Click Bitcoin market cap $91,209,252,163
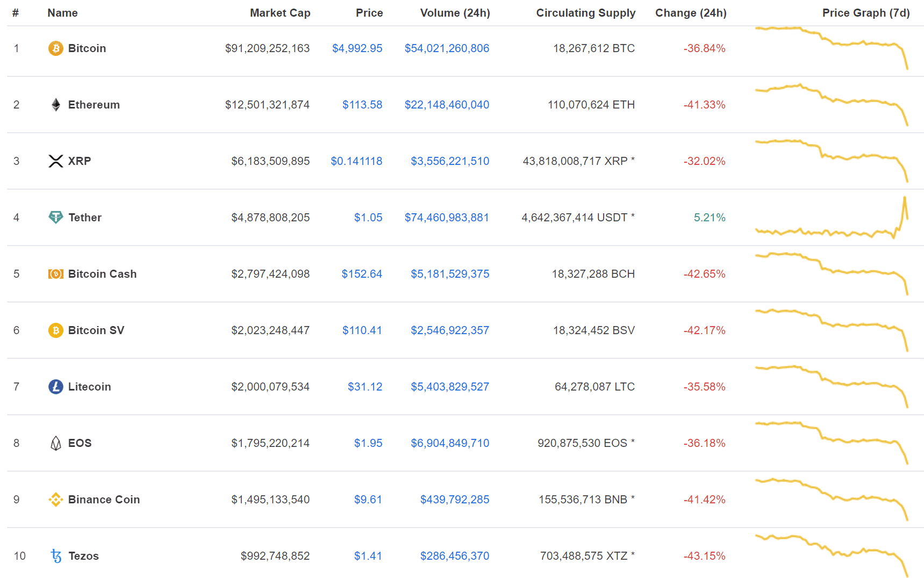 (x=268, y=48)
